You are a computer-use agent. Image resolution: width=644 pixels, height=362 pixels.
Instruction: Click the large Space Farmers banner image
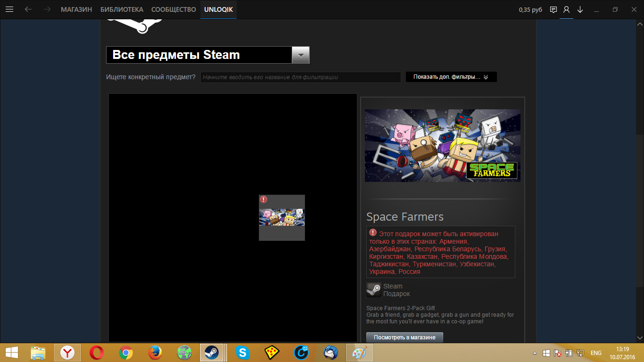click(x=443, y=146)
